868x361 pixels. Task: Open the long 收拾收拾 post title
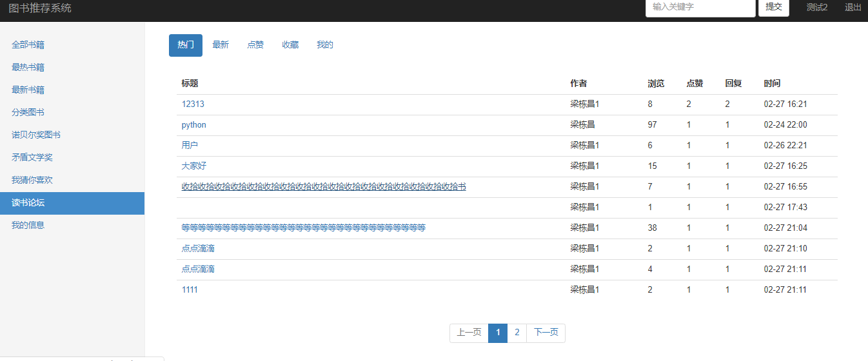[x=324, y=186]
